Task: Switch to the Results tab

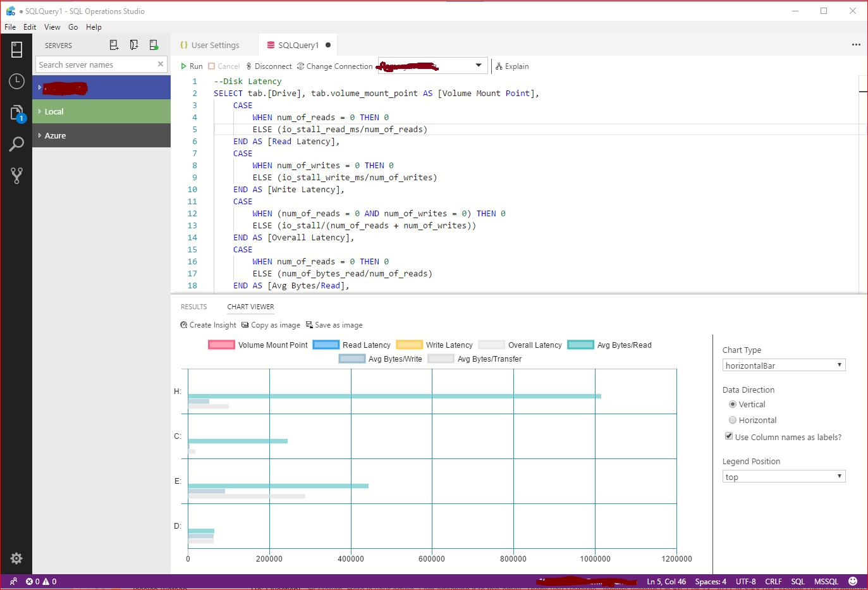Action: 193,307
